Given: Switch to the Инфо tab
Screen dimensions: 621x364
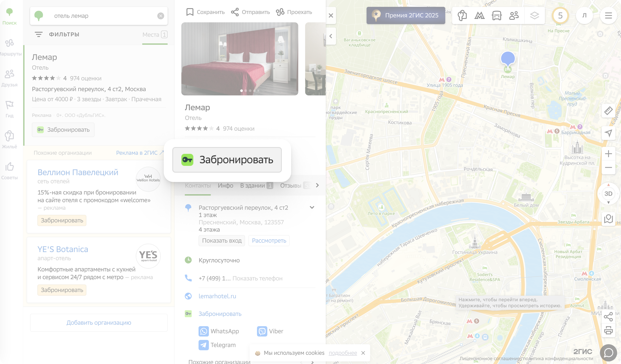Looking at the screenshot, I should (225, 186).
